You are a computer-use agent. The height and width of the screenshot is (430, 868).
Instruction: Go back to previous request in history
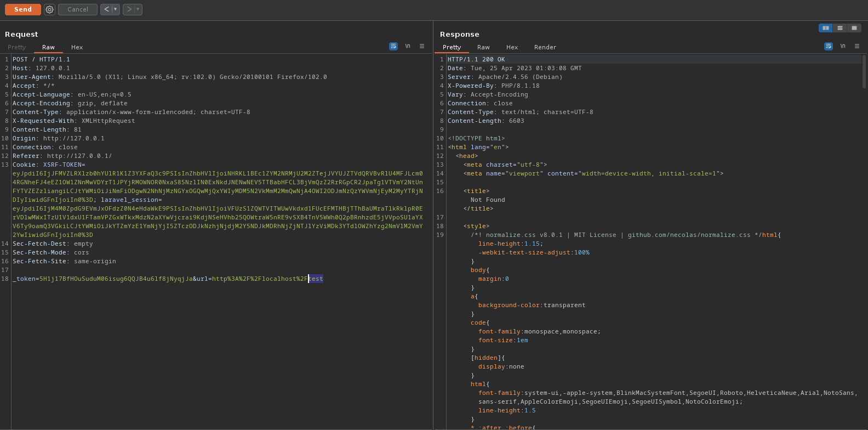106,9
